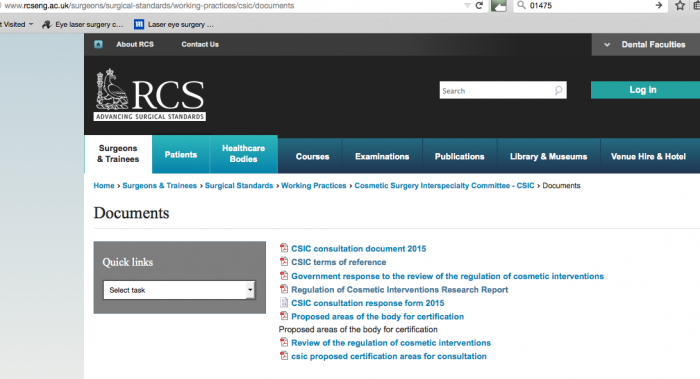Go to Surgical Standards breadcrumb link
Image resolution: width=700 pixels, height=379 pixels.
tap(239, 186)
